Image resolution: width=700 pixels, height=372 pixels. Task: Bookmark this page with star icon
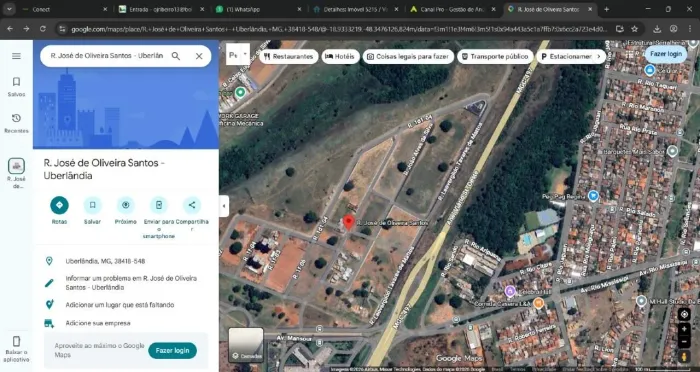click(634, 29)
